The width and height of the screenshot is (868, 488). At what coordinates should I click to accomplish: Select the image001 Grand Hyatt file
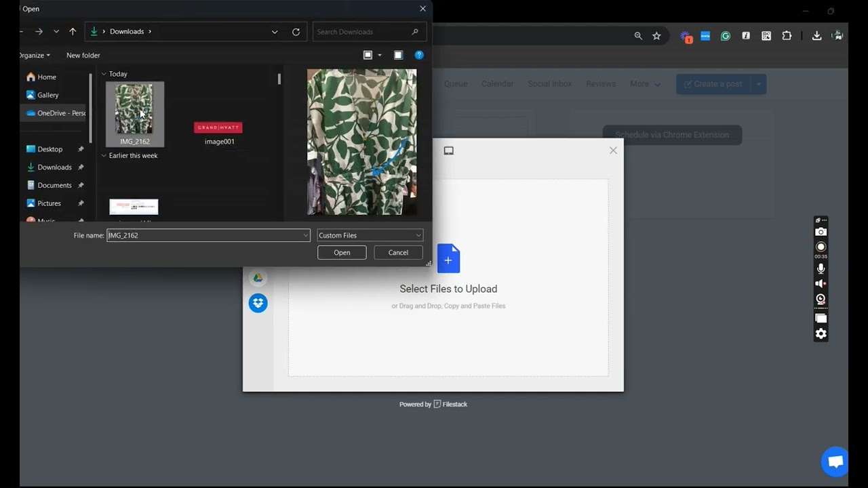point(218,133)
